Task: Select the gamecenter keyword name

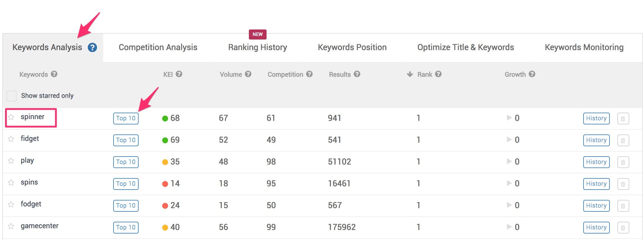Action: point(40,226)
